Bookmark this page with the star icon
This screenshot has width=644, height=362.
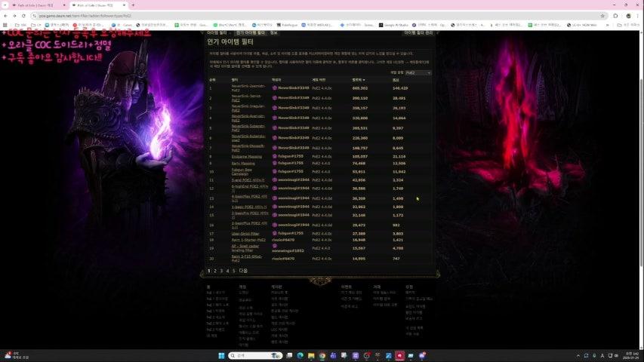coord(602,15)
